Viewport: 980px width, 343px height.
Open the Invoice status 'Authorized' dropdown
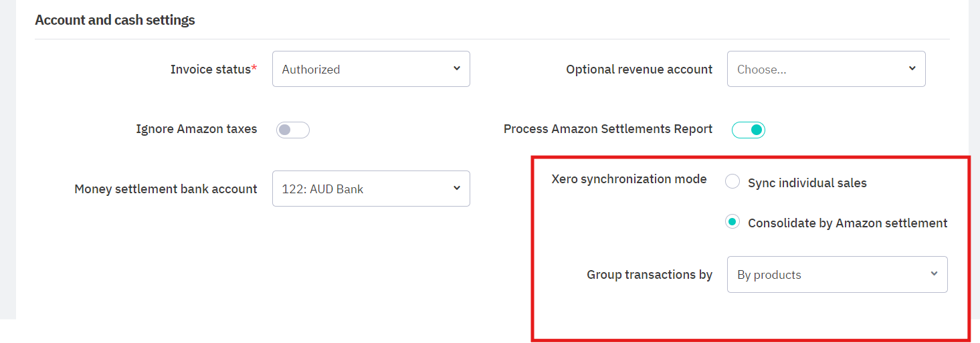[371, 69]
